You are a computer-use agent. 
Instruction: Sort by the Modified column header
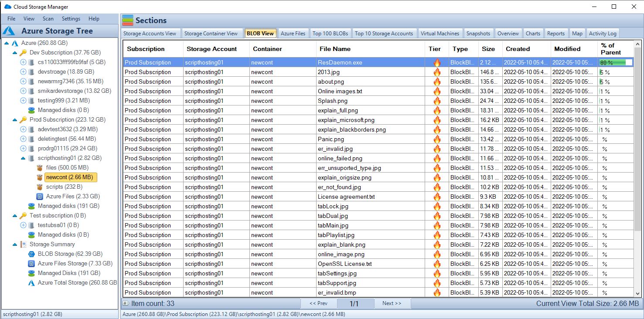pos(574,49)
